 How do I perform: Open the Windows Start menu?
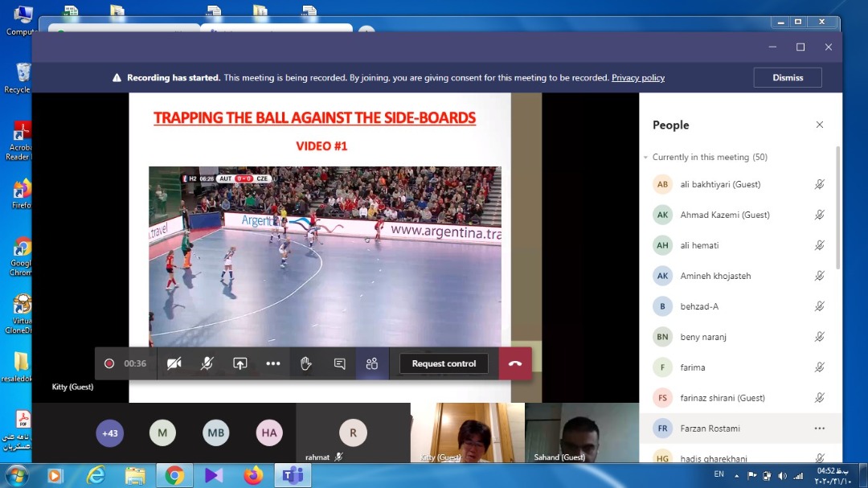[16, 476]
